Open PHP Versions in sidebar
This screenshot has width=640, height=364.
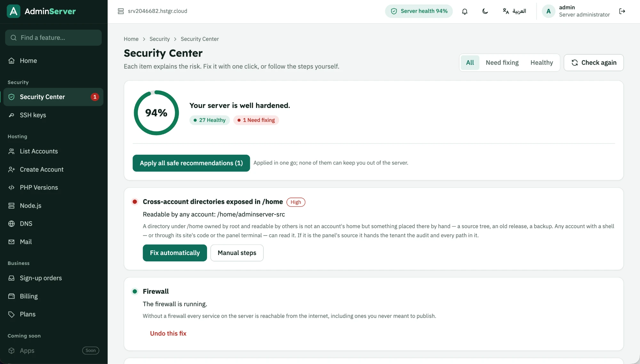(x=53, y=188)
